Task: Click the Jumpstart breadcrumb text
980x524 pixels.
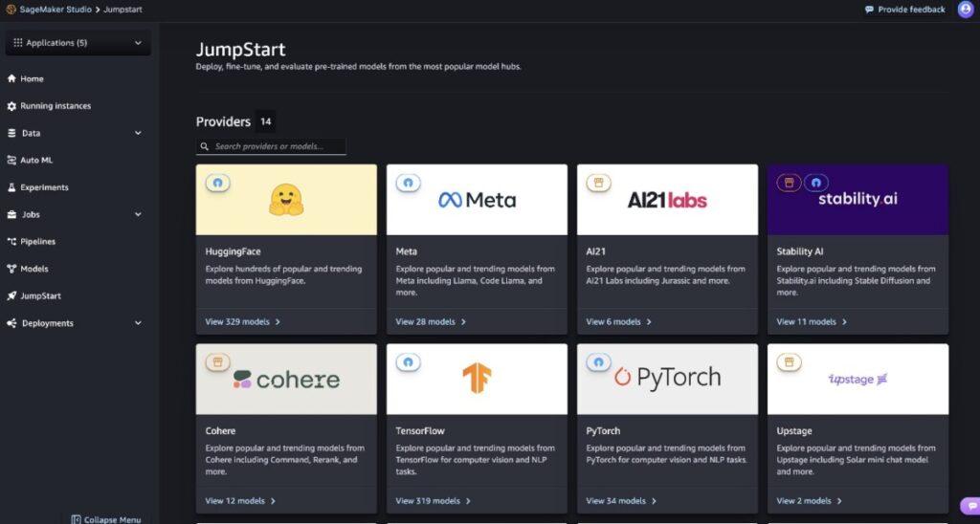Action: click(122, 10)
